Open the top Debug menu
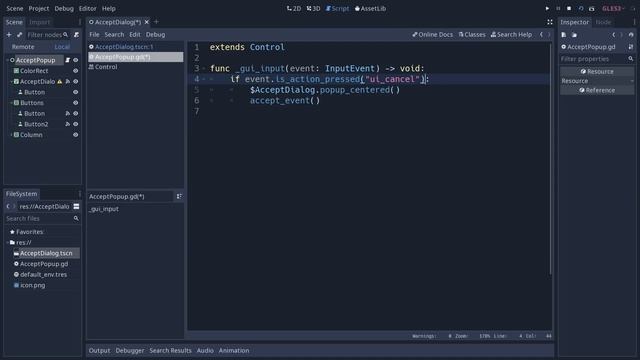 pyautogui.click(x=64, y=9)
